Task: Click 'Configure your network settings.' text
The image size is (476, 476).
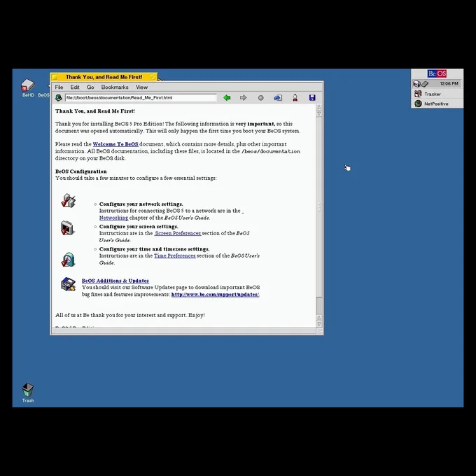Action: point(141,204)
